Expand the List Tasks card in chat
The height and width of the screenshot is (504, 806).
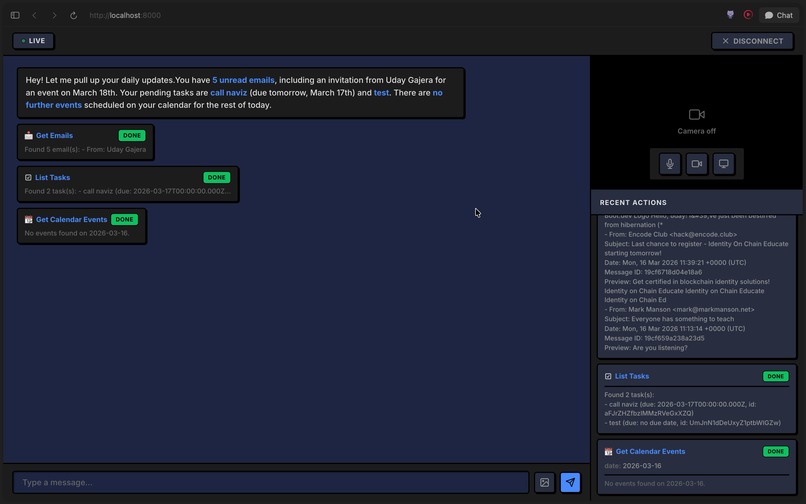pos(128,184)
